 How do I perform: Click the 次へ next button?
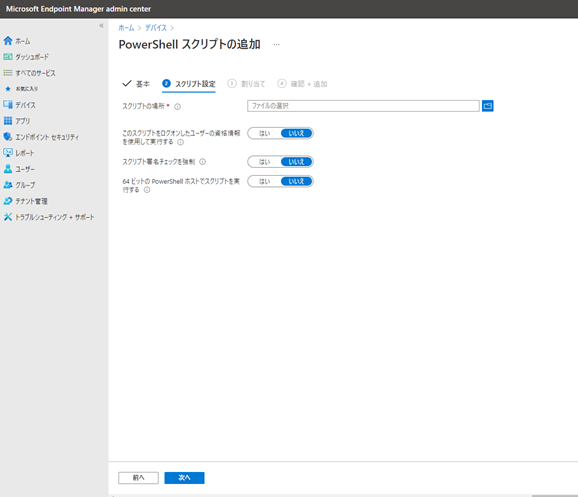184,478
